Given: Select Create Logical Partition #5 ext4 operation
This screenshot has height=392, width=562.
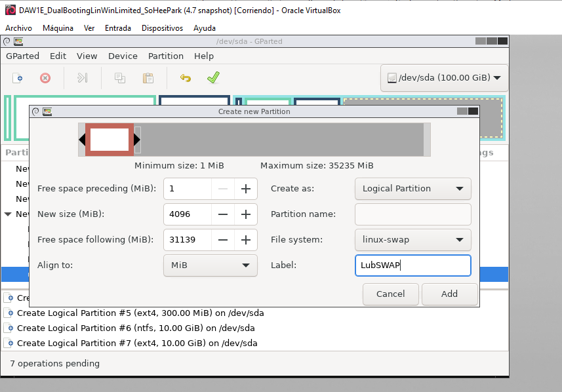Looking at the screenshot, I should 140,313.
